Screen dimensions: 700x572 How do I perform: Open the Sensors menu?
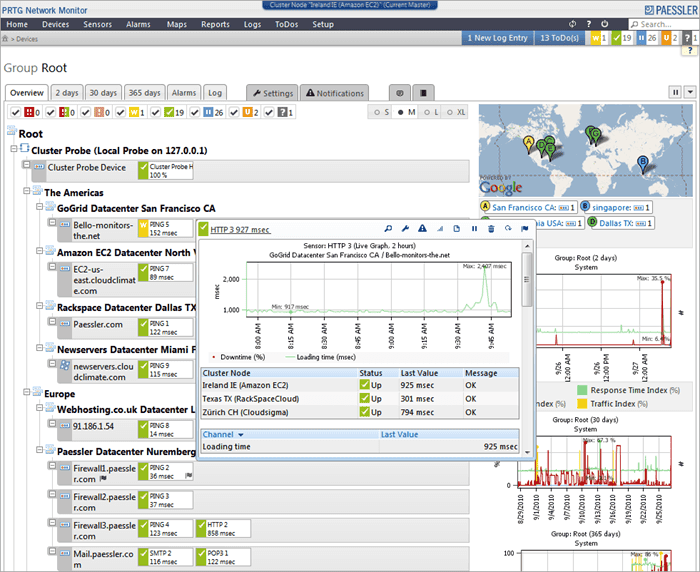(x=97, y=24)
